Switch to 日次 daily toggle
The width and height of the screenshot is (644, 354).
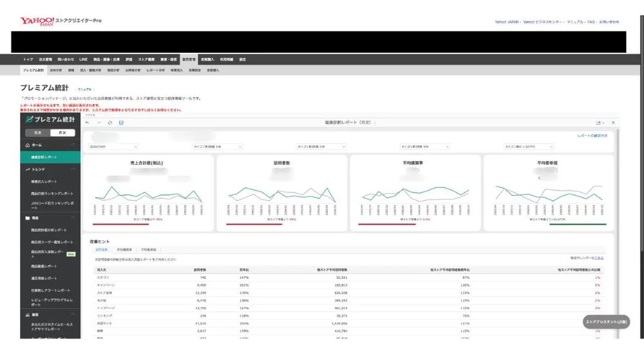pyautogui.click(x=38, y=133)
